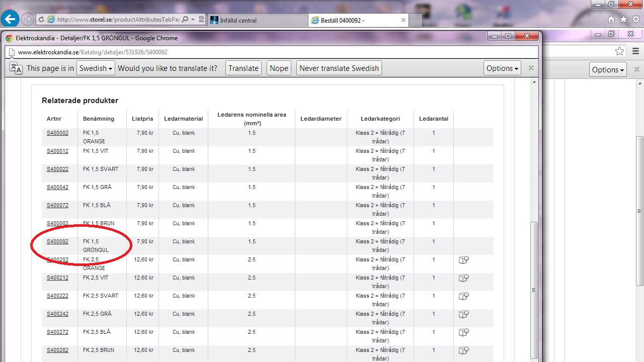The width and height of the screenshot is (644, 362).
Task: Click the Internet Explorer back arrow
Action: pos(10,20)
